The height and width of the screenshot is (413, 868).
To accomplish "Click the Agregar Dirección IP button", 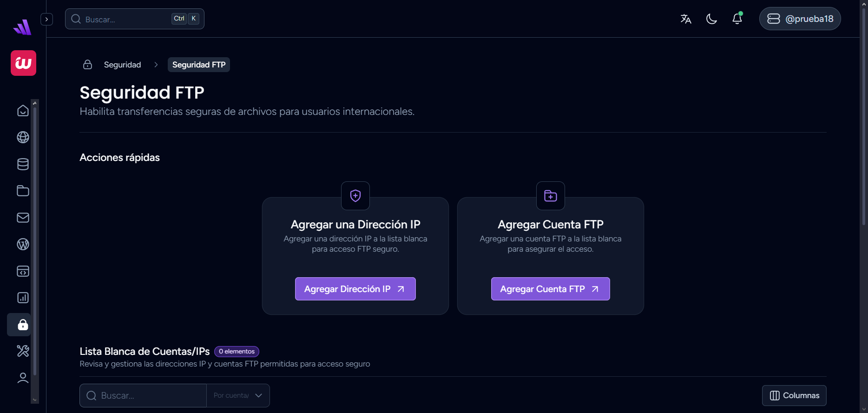I will pos(355,289).
